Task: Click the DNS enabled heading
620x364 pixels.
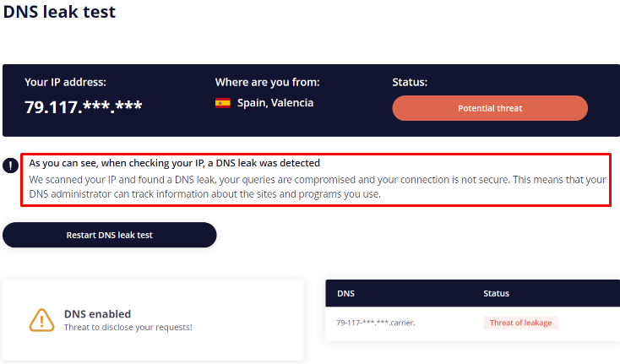Action: (97, 314)
